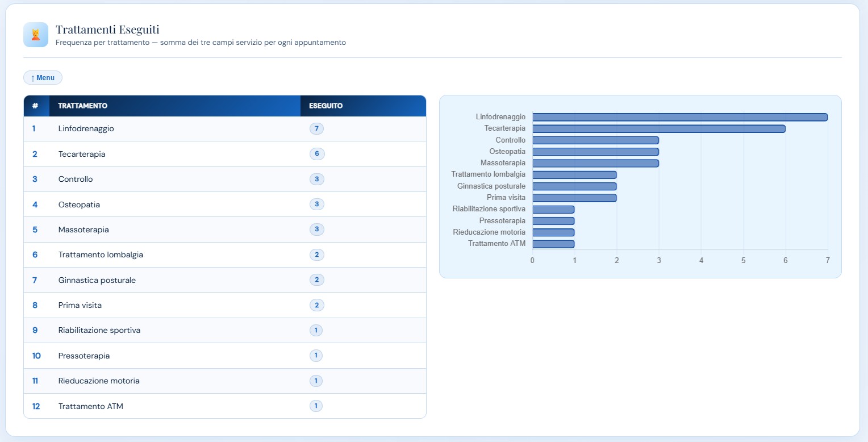
Task: Click Prima visita count badge
Action: point(317,305)
